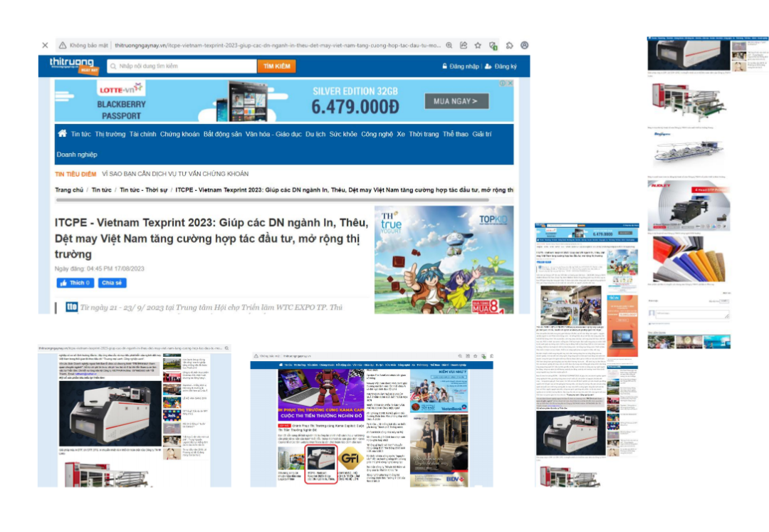769x532 pixels.
Task: Select Doanh nghiệp in the navigation menu
Action: (77, 155)
